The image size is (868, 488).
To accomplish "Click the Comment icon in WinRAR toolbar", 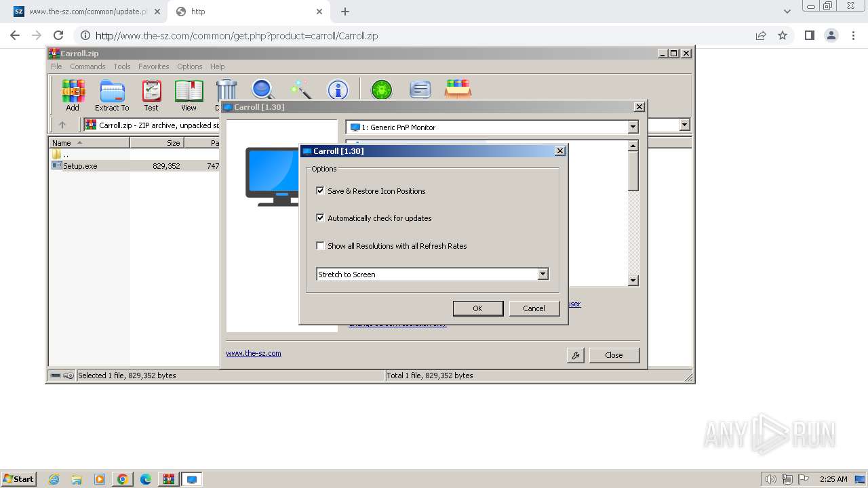I will pos(420,89).
